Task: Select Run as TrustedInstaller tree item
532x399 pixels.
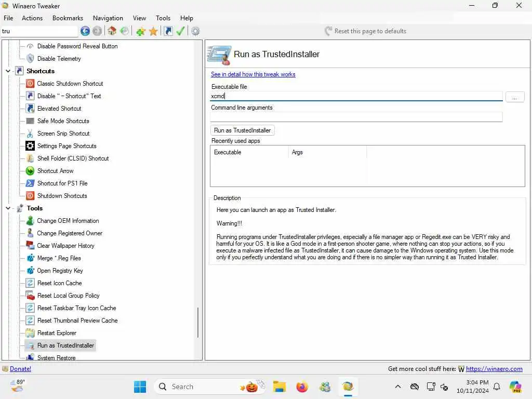Action: [x=65, y=345]
